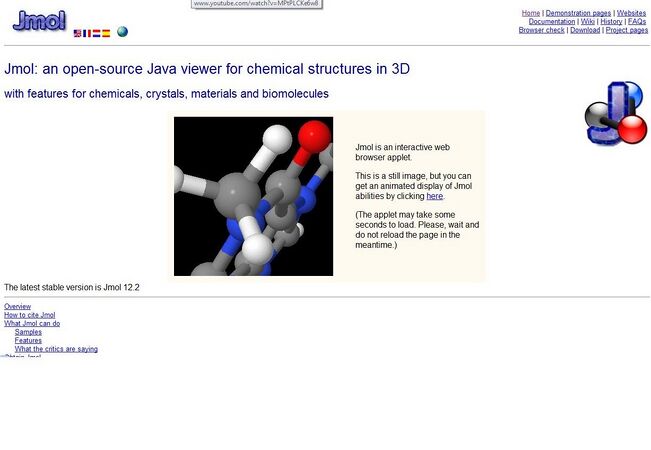Open the Project pages link

tap(627, 30)
